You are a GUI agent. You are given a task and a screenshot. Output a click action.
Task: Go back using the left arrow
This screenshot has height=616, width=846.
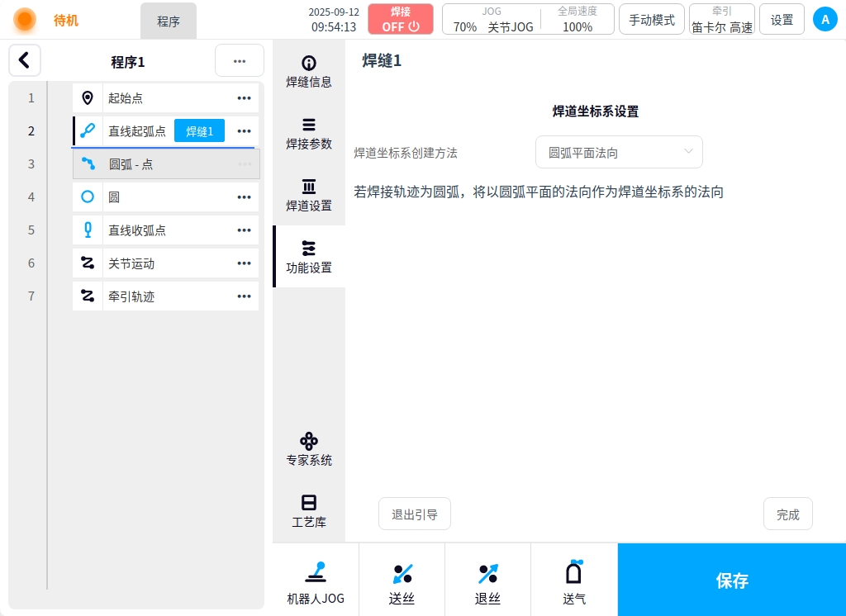[25, 60]
